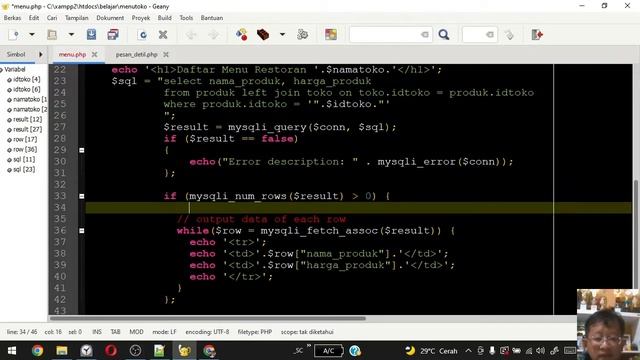The width and height of the screenshot is (640, 360).
Task: Click the Geany teapot taskbar icon
Action: (184, 351)
